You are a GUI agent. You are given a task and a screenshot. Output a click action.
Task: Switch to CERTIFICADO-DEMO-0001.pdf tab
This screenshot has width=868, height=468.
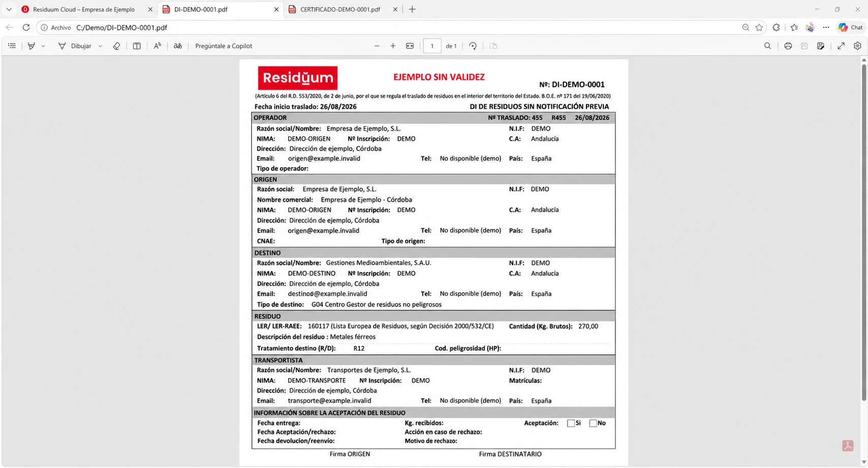pyautogui.click(x=339, y=9)
